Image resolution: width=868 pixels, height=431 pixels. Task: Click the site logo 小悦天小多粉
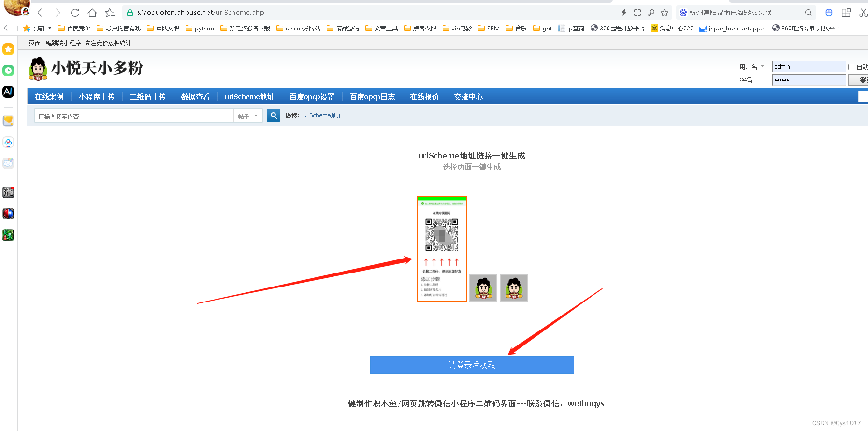pos(86,68)
